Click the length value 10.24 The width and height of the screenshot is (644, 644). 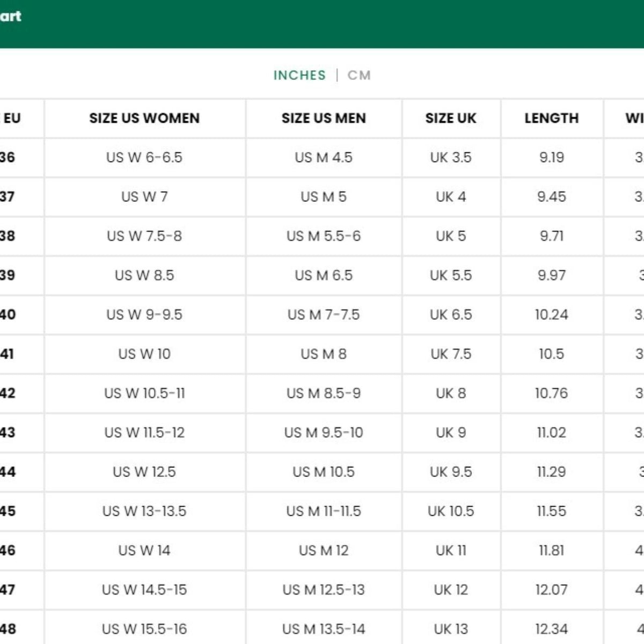(552, 314)
